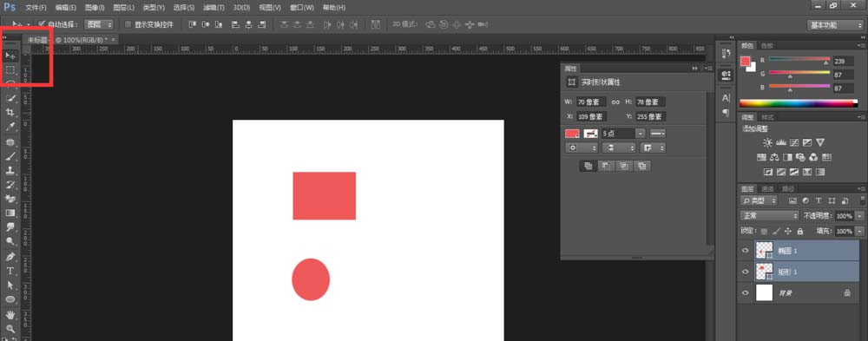Hide the 背景 layer eye icon

tap(745, 292)
